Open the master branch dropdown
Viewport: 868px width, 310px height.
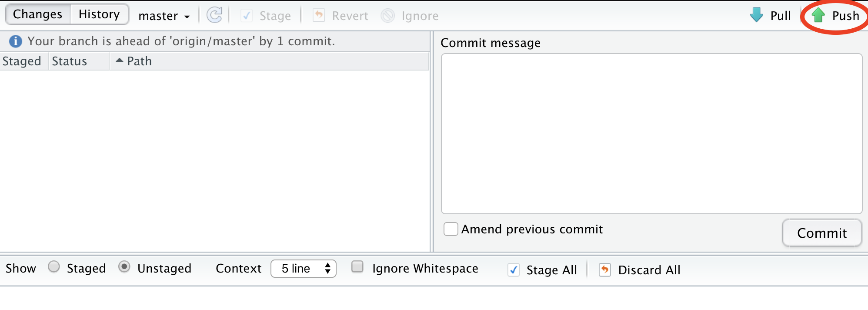pos(164,16)
